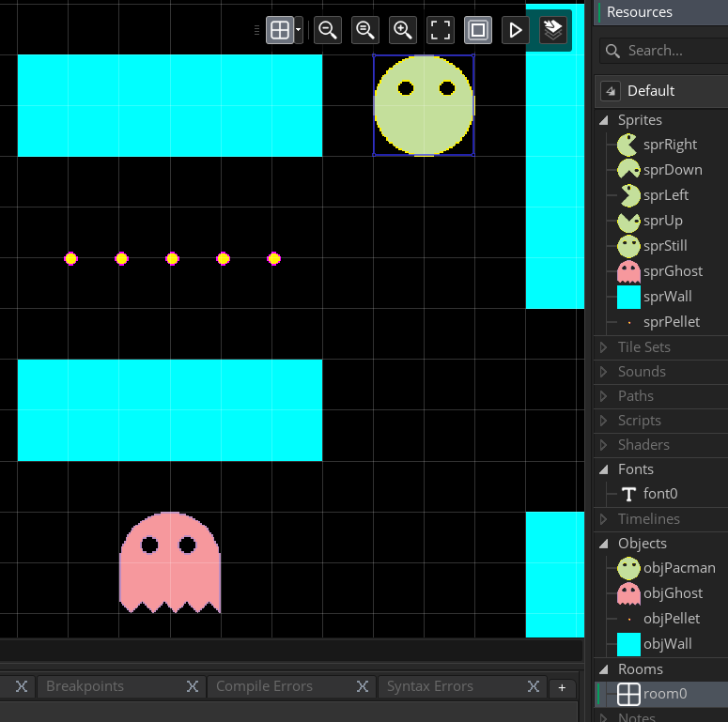The height and width of the screenshot is (722, 728).
Task: Close the Breakpoints tab
Action: tap(193, 686)
